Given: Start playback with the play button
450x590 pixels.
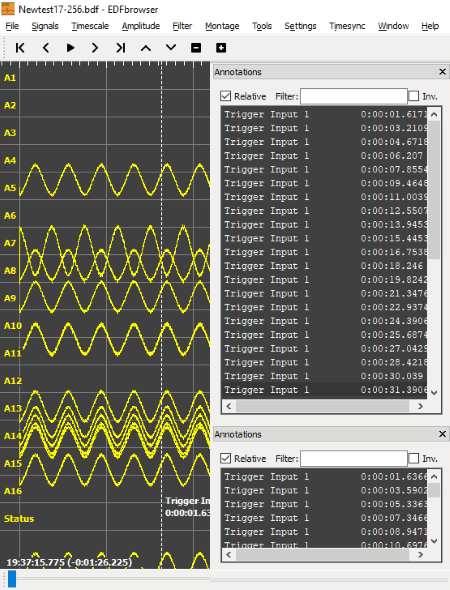Looking at the screenshot, I should coord(70,48).
